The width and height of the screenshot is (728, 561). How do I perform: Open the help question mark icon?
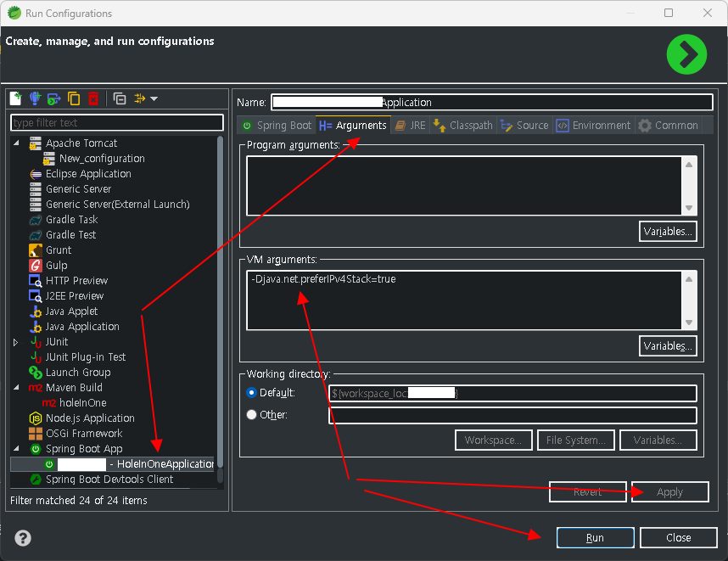pos(23,538)
